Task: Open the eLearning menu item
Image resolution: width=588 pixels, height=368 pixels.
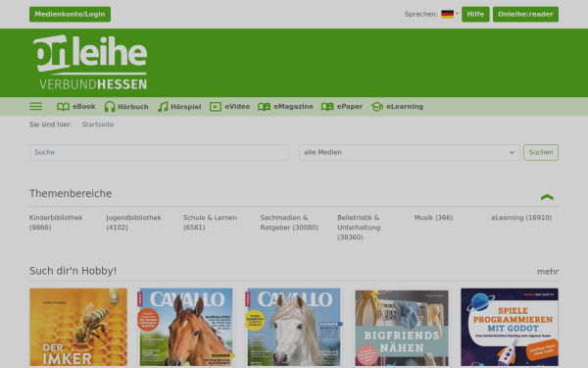Action: click(397, 107)
